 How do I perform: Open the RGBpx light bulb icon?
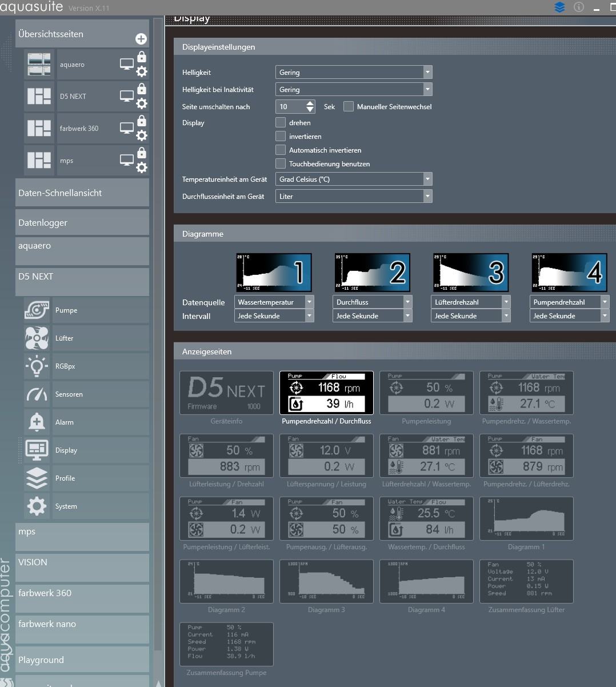37,366
